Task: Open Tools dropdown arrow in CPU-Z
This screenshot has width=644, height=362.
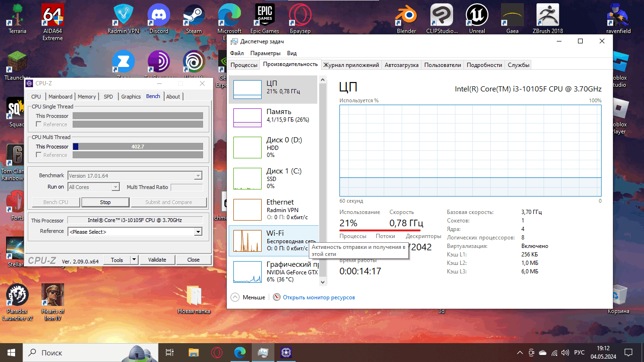Action: click(134, 260)
